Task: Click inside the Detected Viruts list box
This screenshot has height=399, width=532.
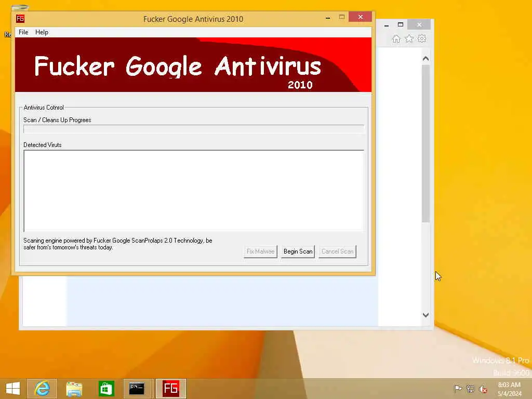Action: tap(194, 191)
